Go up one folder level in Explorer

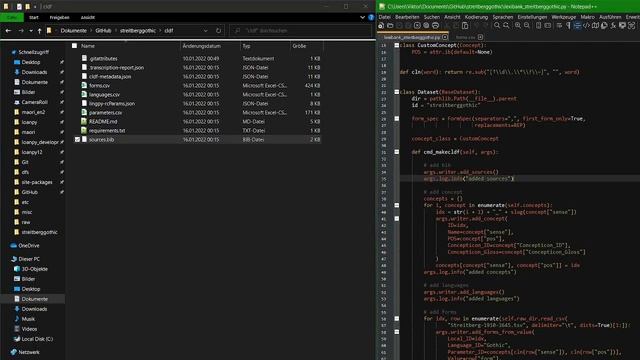pos(40,31)
